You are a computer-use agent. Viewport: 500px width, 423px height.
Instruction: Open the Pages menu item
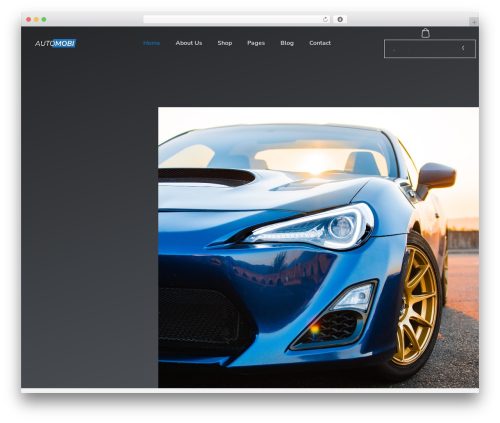point(256,43)
